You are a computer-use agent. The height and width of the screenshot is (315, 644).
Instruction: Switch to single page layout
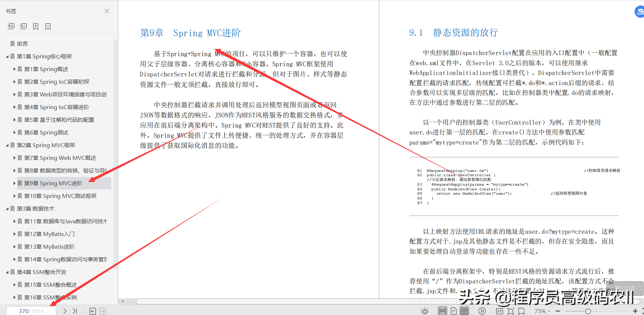[453, 311]
